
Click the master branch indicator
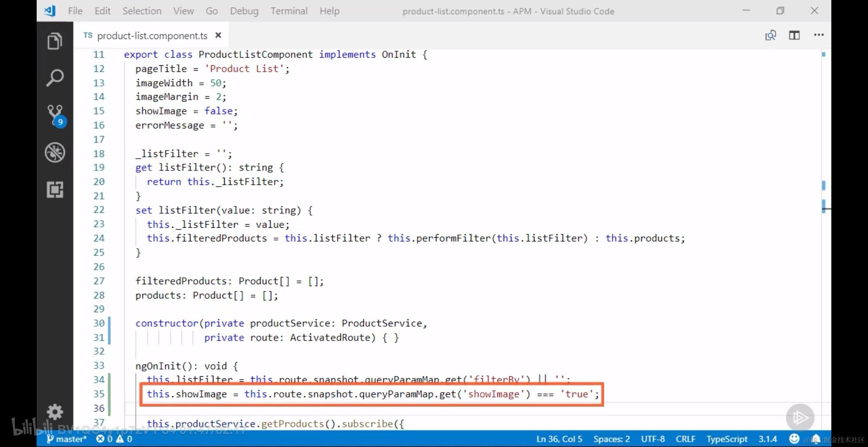click(x=67, y=439)
